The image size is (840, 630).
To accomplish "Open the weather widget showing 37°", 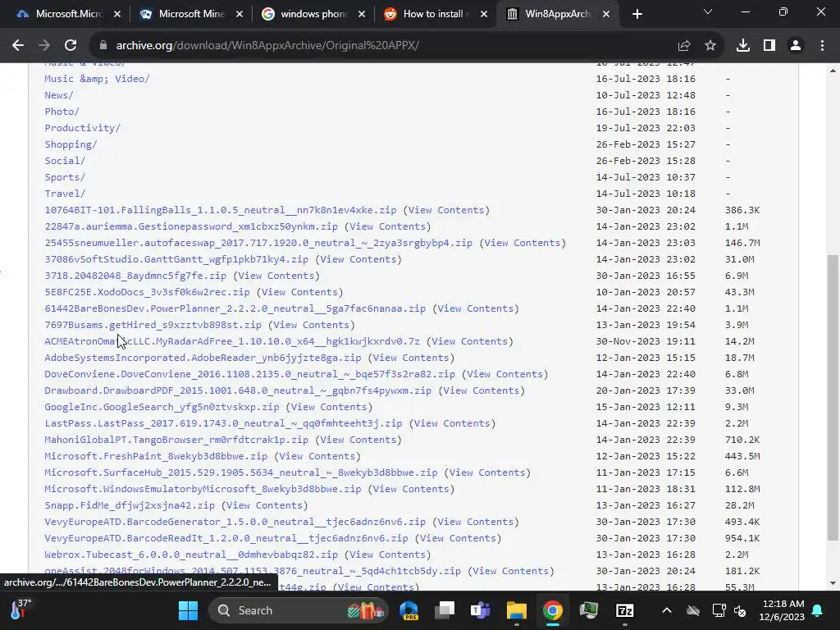I will point(21,610).
